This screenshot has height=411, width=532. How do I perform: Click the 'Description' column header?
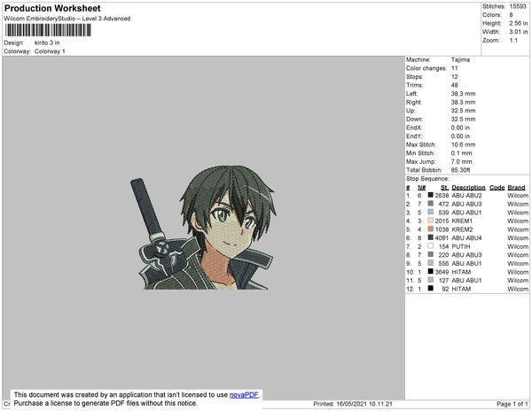468,188
